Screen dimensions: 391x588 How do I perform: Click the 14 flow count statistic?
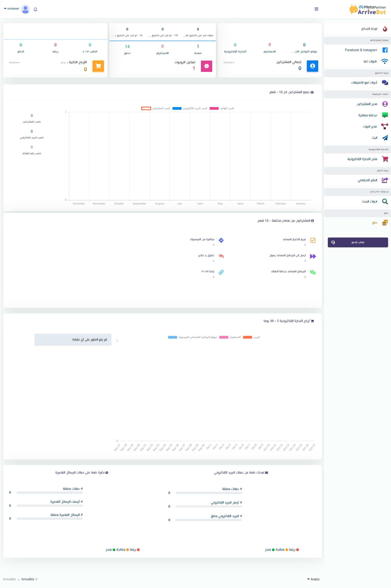(127, 46)
